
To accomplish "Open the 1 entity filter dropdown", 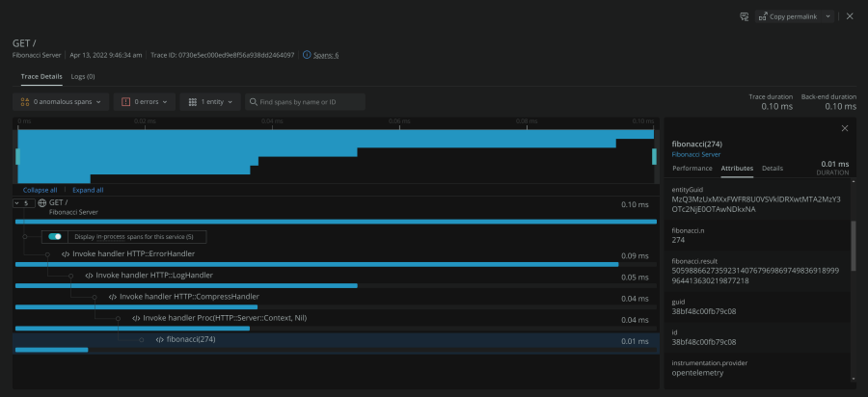I will [210, 101].
